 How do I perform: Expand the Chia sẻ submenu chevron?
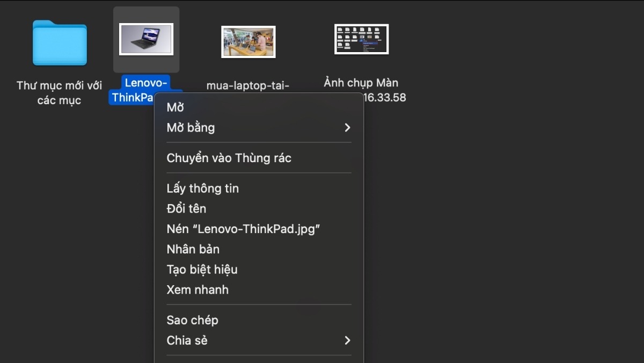click(x=347, y=340)
